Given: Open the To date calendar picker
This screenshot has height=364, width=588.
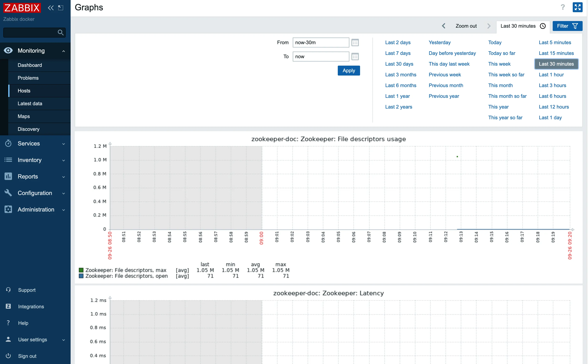Looking at the screenshot, I should coord(355,57).
